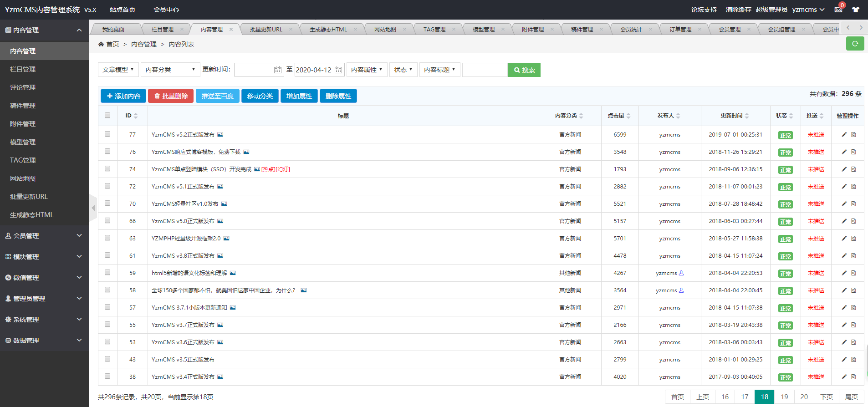Switch to 我的桌面 tab
This screenshot has width=868, height=407.
click(x=113, y=29)
